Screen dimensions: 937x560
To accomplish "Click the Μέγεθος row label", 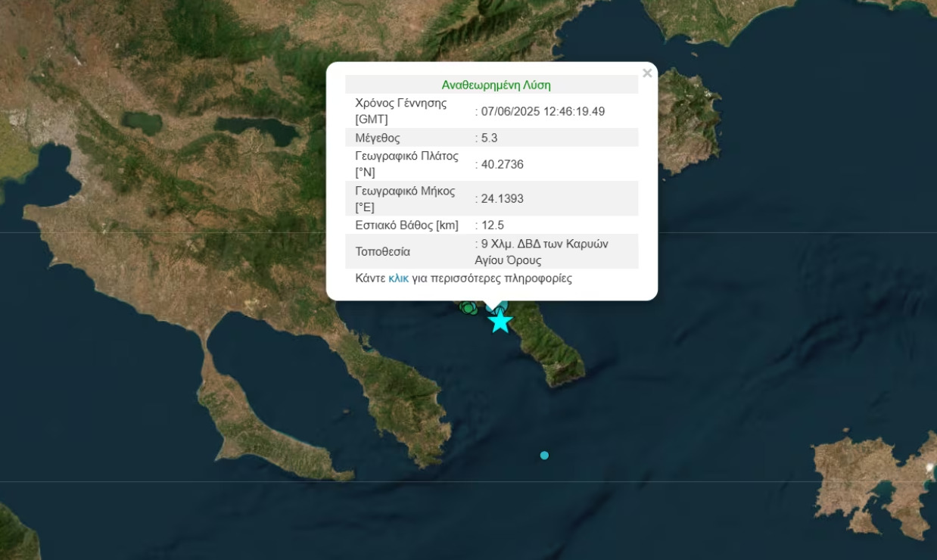I will click(378, 138).
